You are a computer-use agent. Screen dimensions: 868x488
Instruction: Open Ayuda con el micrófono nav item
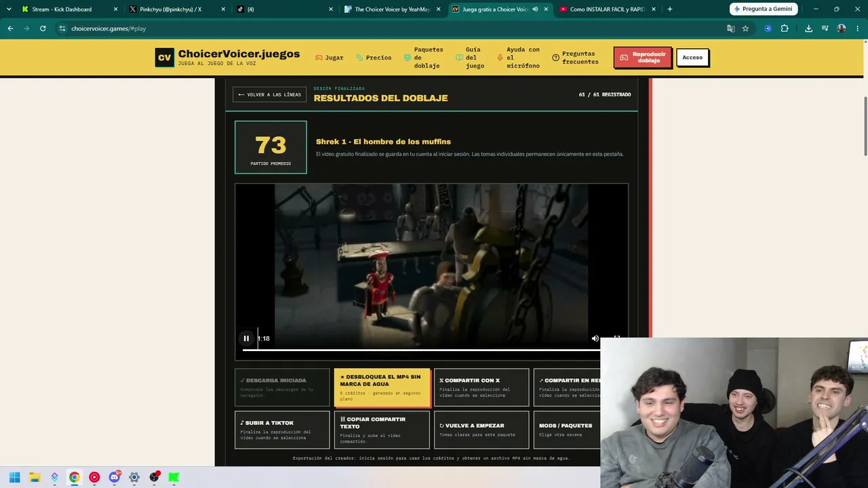[519, 58]
